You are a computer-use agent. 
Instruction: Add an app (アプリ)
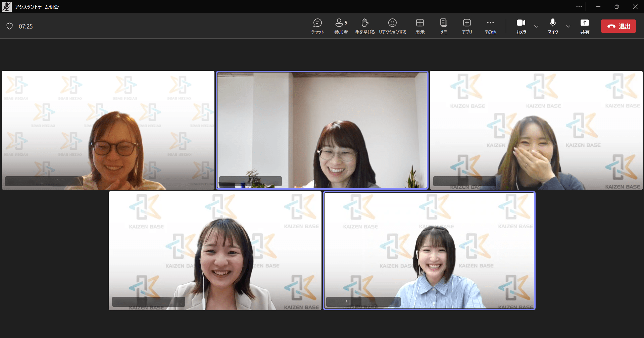coord(467,26)
